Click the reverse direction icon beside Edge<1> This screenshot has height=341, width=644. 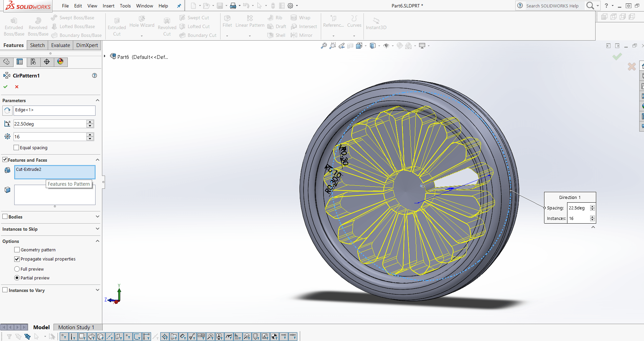[x=7, y=111]
